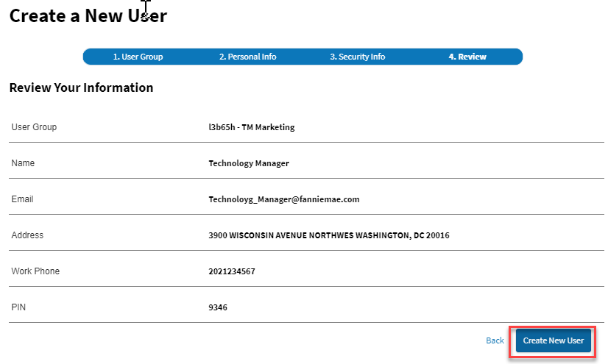Select the 4. Review step

pyautogui.click(x=467, y=57)
